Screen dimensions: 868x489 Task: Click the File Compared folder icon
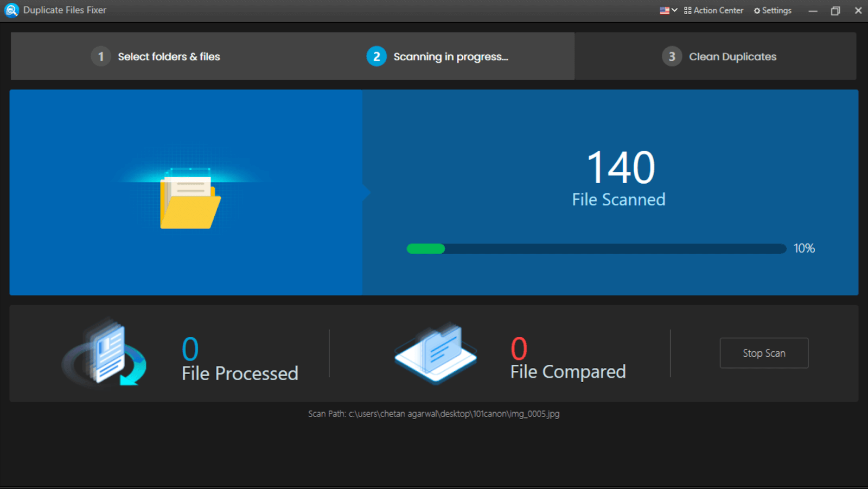point(435,352)
